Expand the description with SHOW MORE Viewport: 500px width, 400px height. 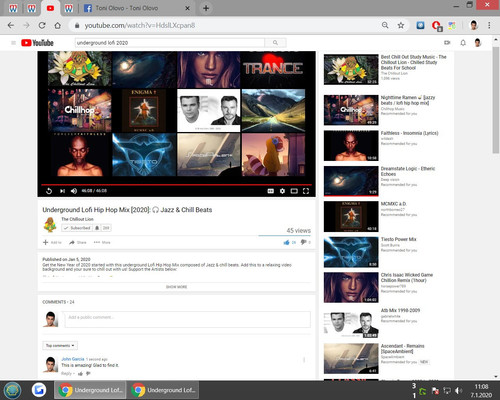176,287
